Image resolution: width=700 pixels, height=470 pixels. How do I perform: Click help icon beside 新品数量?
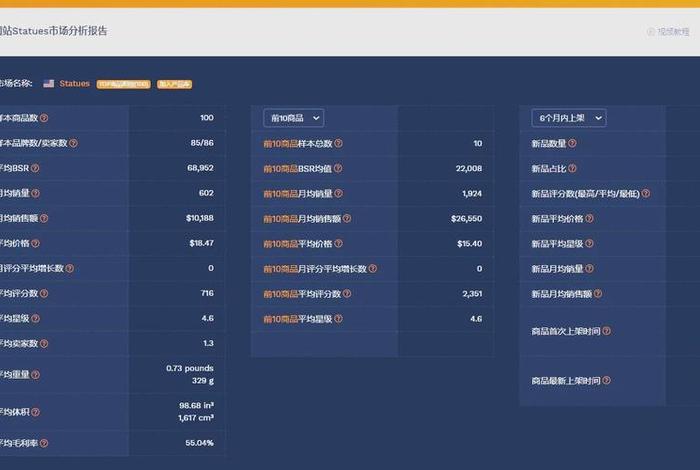pos(572,143)
